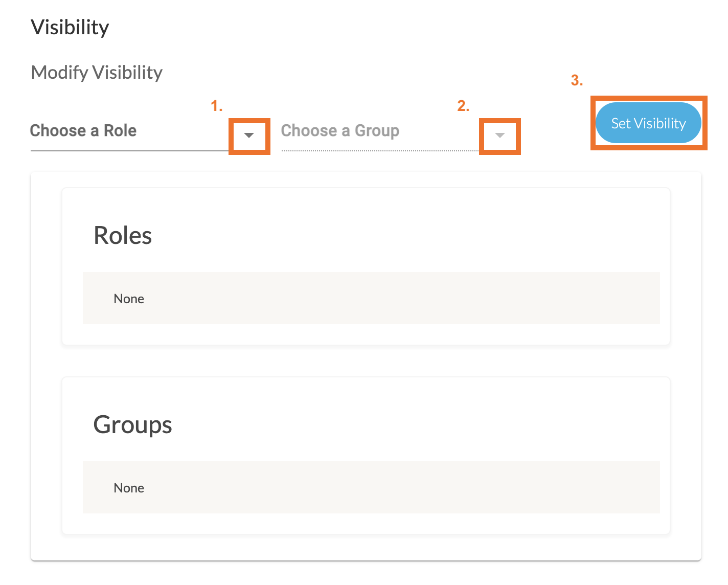Viewport: 728px width, 585px height.
Task: Click the orange step number 1 label
Action: [x=217, y=106]
